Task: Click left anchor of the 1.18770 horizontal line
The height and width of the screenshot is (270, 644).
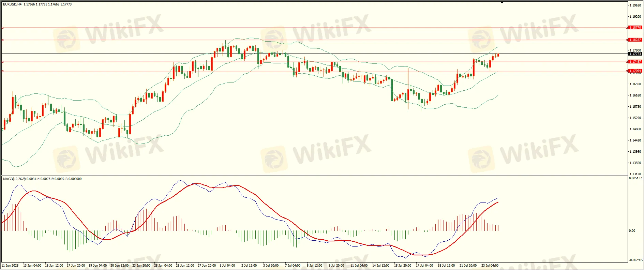Action: 2,28
